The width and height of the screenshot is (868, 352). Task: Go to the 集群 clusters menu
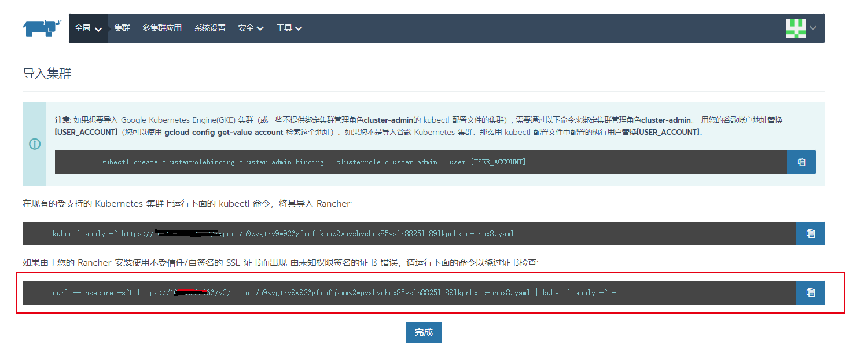122,28
